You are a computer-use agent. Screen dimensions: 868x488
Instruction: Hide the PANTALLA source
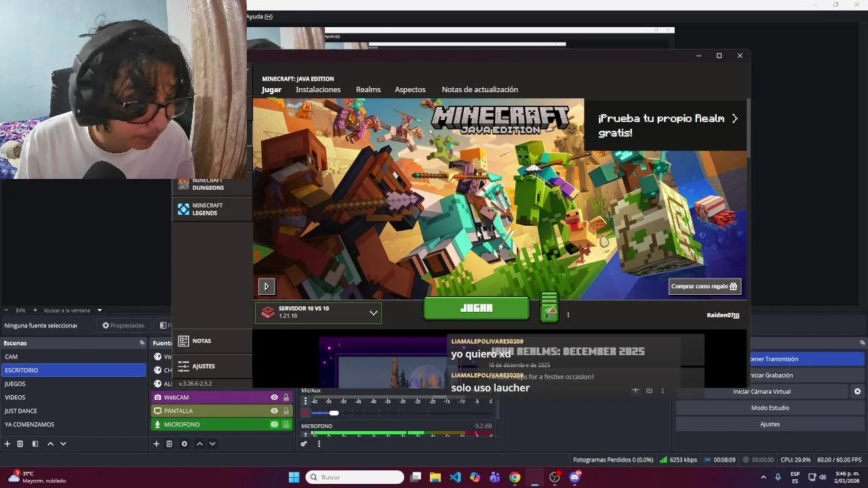tap(274, 411)
